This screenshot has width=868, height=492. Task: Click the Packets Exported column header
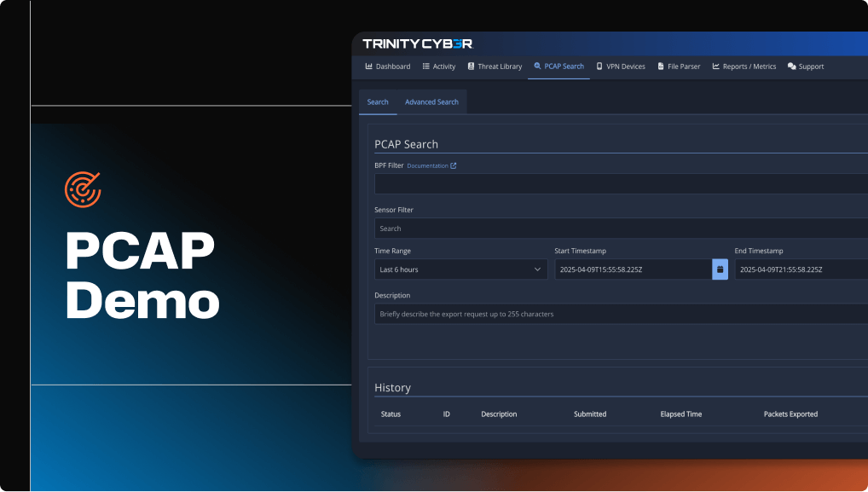[790, 414]
